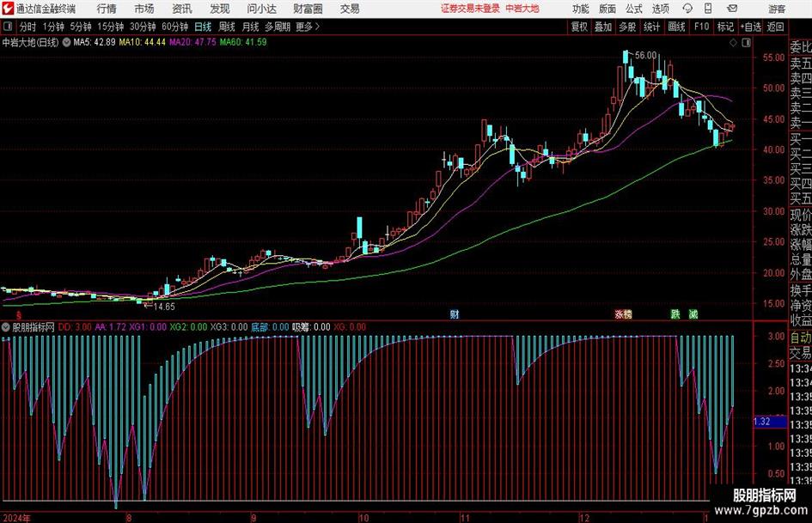Select the 周线 weekly tab
812x523 pixels.
click(x=227, y=27)
